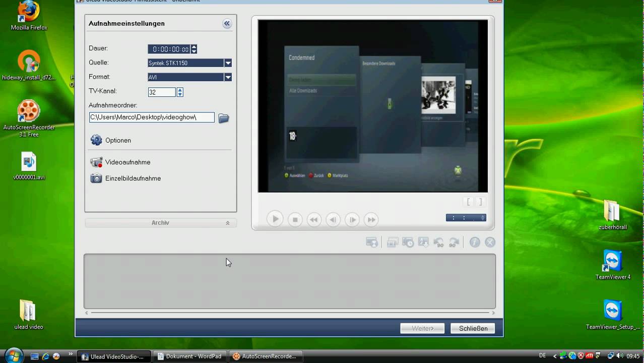
Task: Select the zuberhörall desktop folder
Action: [x=613, y=215]
